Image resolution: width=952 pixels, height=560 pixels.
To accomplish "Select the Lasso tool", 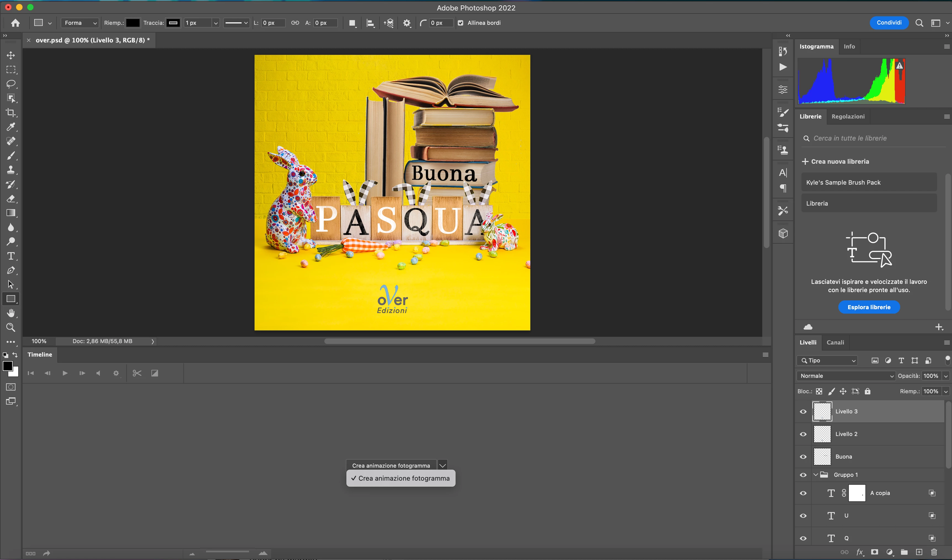I will pos(10,84).
